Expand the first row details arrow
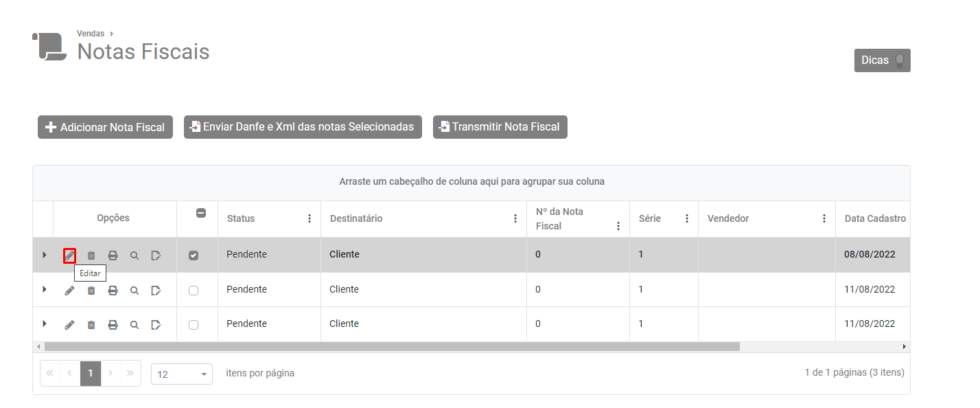Viewport: 980px width, 408px height. [x=45, y=255]
